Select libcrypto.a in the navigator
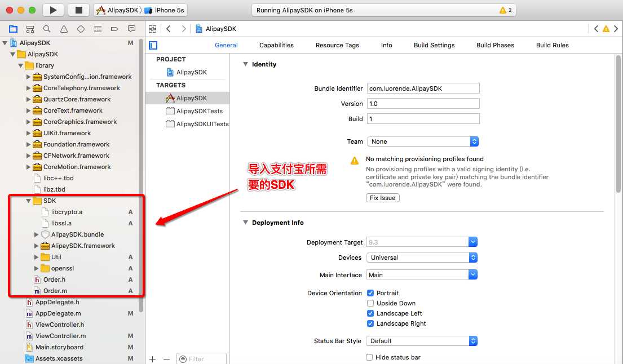 click(x=67, y=212)
